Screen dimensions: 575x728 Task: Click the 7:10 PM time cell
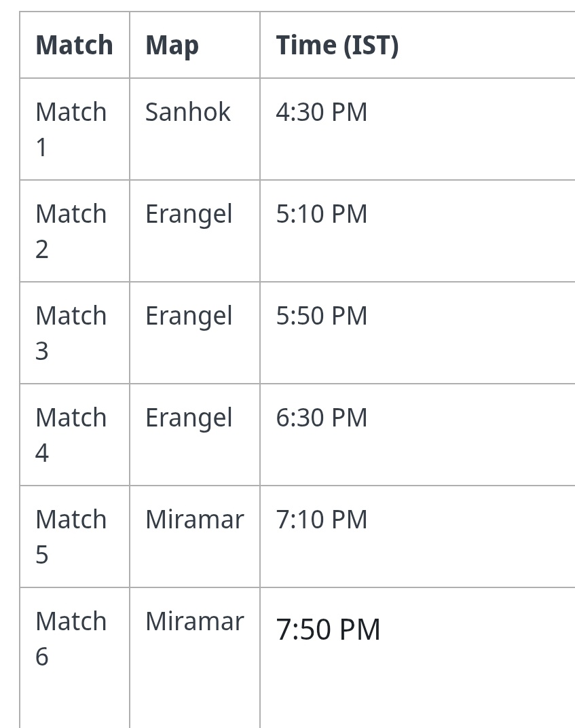(321, 520)
